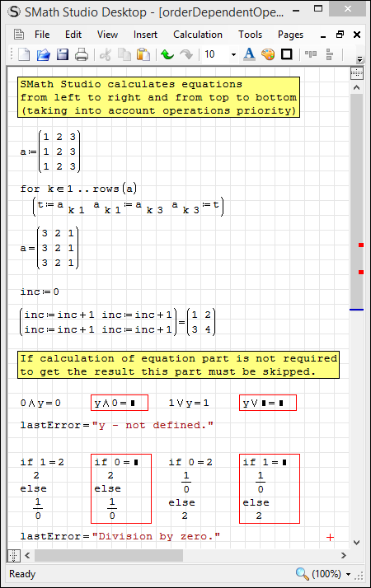Expand the font size dropdown arrow
Screen dimensions: 371x588
[233, 54]
